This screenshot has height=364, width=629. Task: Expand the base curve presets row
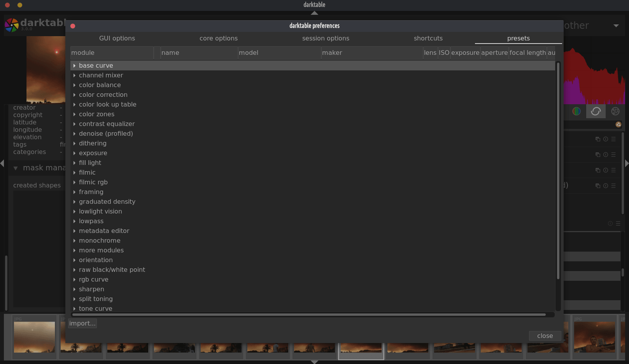[74, 66]
